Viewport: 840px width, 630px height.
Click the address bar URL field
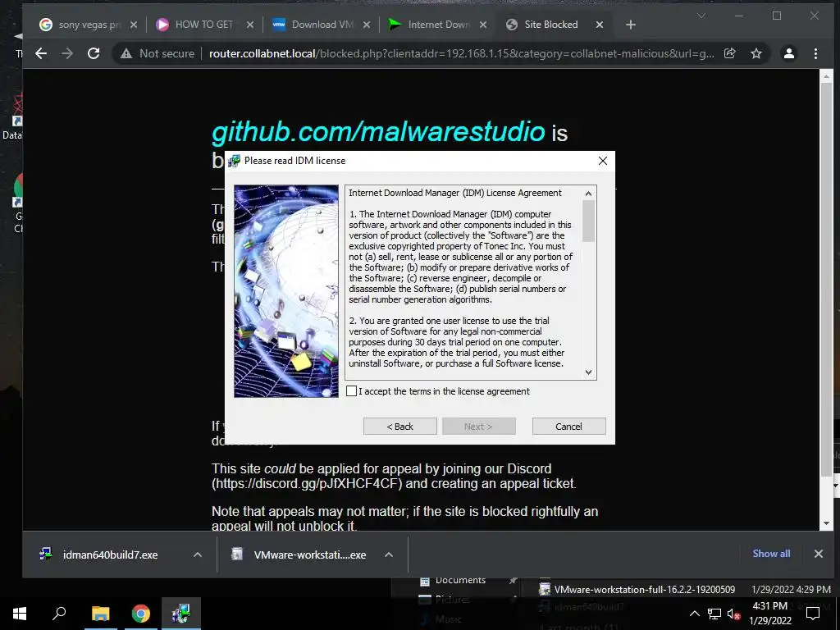click(x=461, y=53)
